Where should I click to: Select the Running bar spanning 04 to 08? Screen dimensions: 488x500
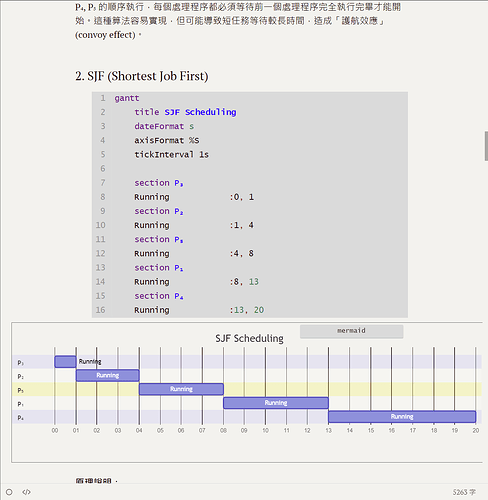(181, 389)
